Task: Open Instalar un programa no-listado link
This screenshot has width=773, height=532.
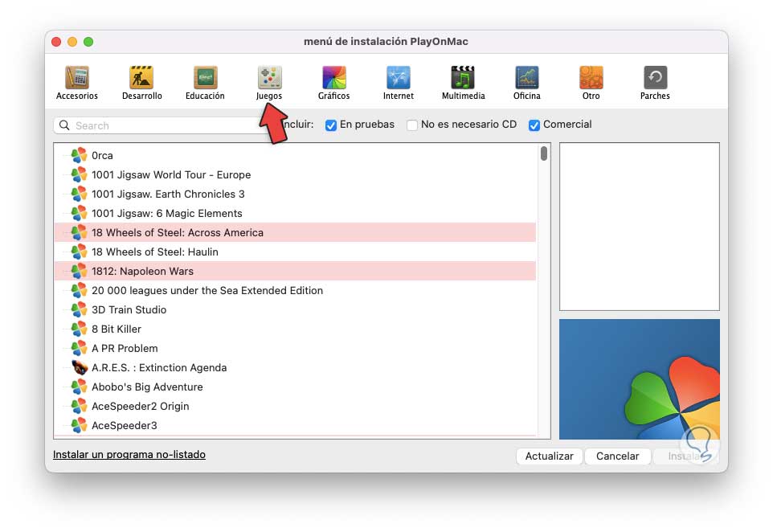Action: pos(129,455)
